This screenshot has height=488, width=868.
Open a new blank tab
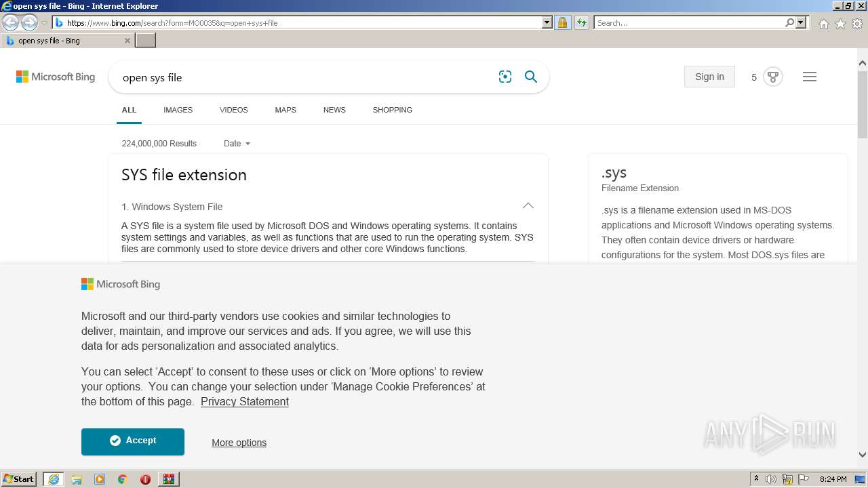pos(146,41)
